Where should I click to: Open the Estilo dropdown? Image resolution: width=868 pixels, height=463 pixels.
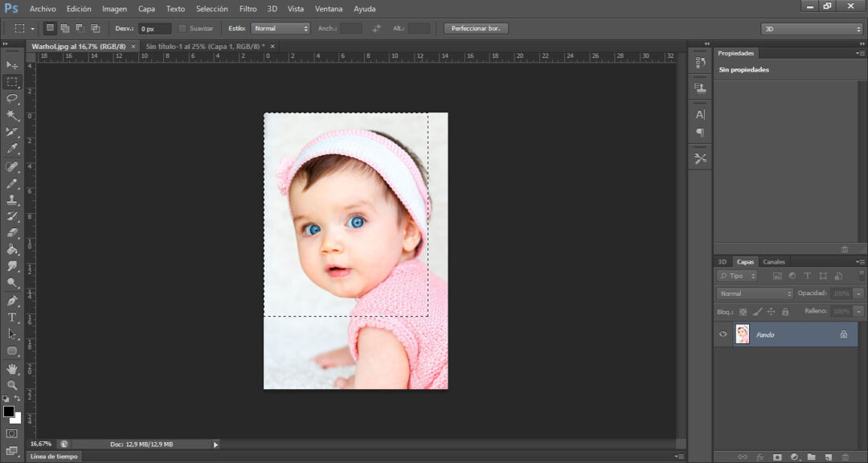pyautogui.click(x=280, y=28)
